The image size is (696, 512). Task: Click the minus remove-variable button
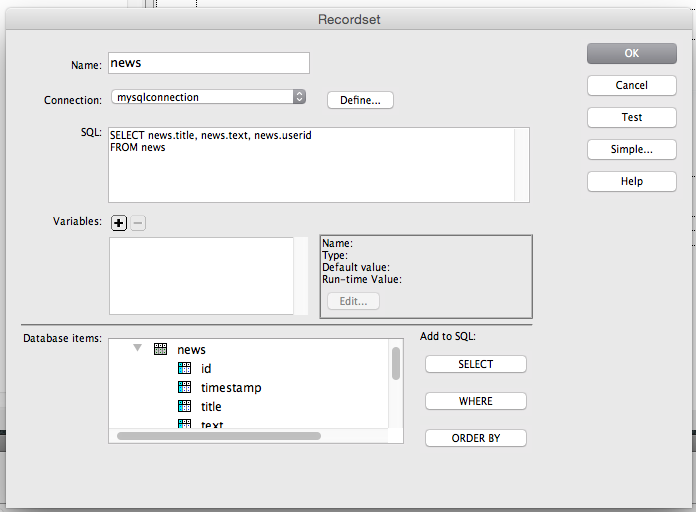point(138,223)
